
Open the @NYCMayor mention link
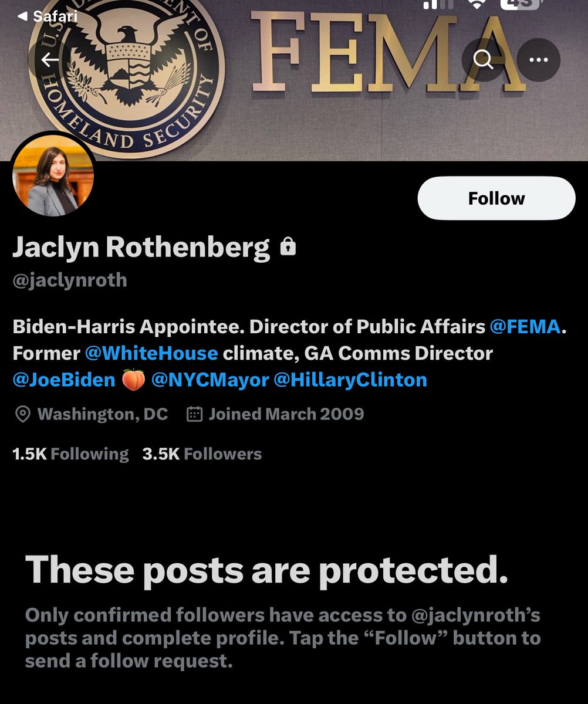[x=209, y=380]
